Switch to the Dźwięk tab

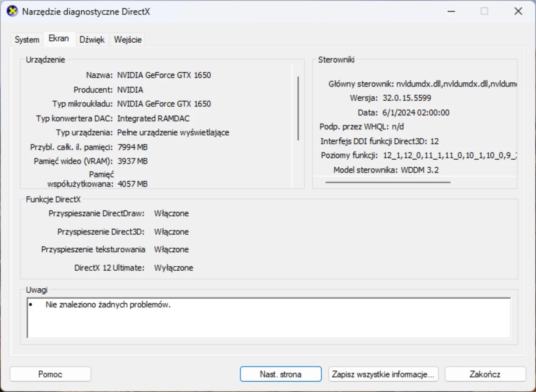click(x=92, y=40)
